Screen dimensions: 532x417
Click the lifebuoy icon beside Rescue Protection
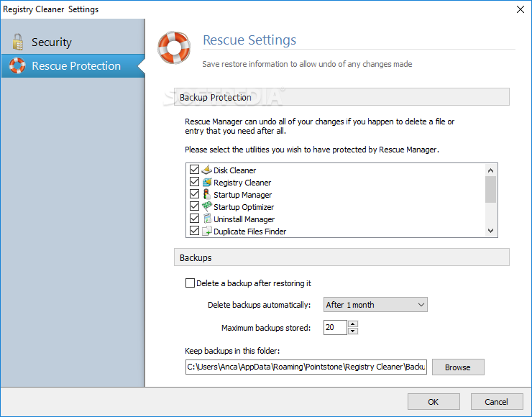pyautogui.click(x=17, y=65)
